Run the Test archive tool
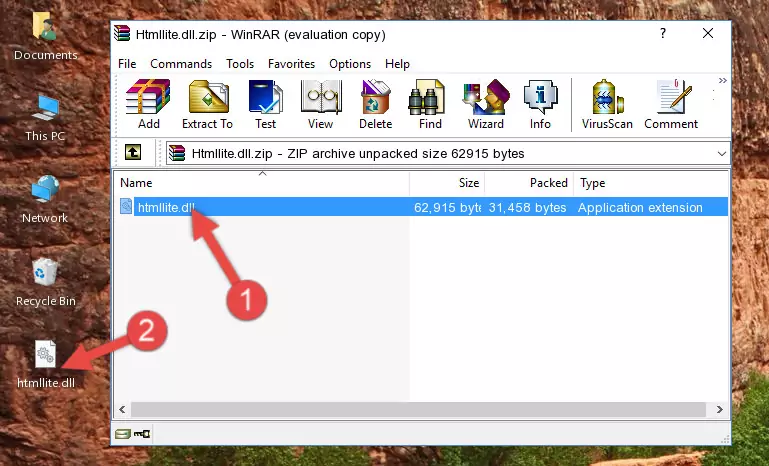This screenshot has width=769, height=466. [x=265, y=104]
